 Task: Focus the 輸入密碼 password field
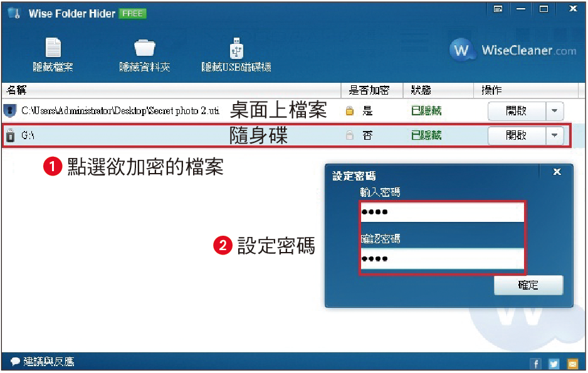(x=442, y=212)
